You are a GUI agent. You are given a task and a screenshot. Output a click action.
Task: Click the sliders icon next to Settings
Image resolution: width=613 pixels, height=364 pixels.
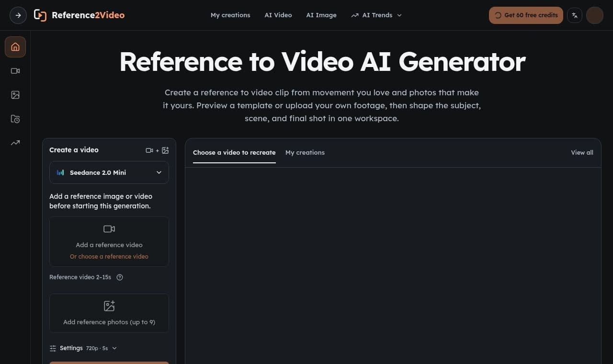coord(53,348)
